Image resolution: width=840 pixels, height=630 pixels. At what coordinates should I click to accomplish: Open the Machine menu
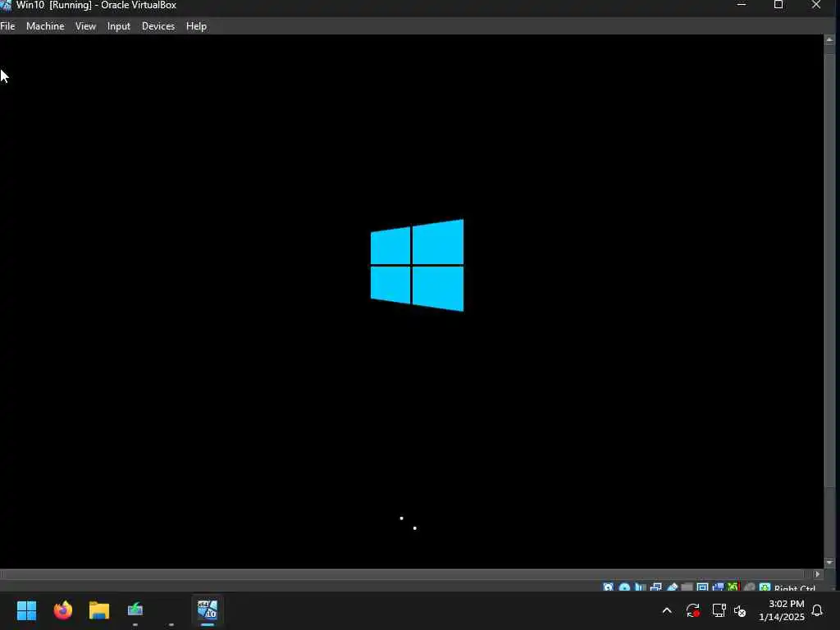point(45,25)
